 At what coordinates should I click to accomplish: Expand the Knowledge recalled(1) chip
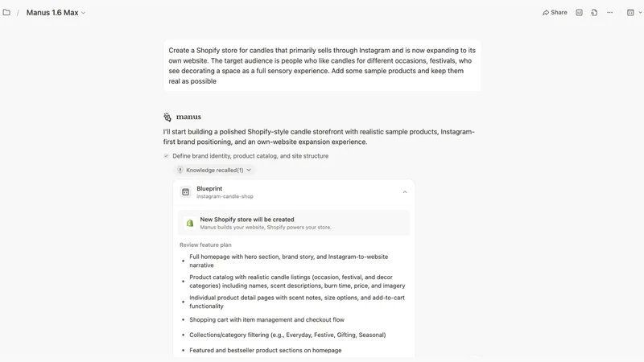(214, 170)
